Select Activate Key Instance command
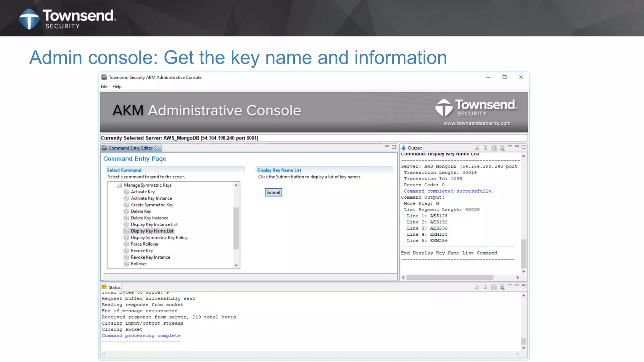The height and width of the screenshot is (362, 644). (151, 198)
